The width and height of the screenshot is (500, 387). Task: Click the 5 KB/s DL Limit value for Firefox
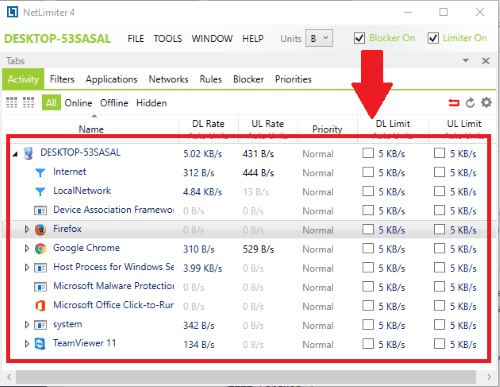[392, 230]
